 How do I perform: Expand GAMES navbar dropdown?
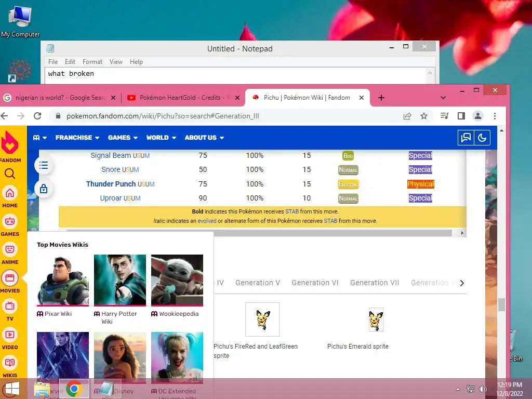coord(123,138)
